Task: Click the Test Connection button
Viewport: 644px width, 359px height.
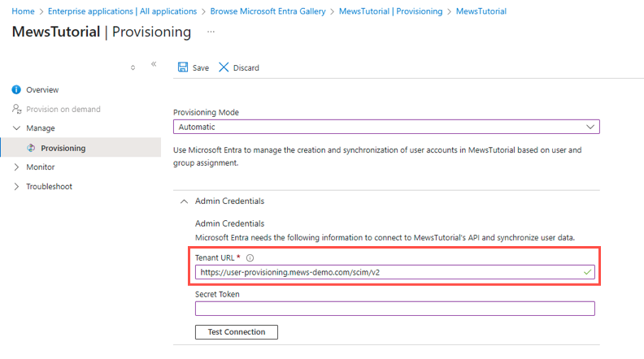Action: tap(237, 332)
